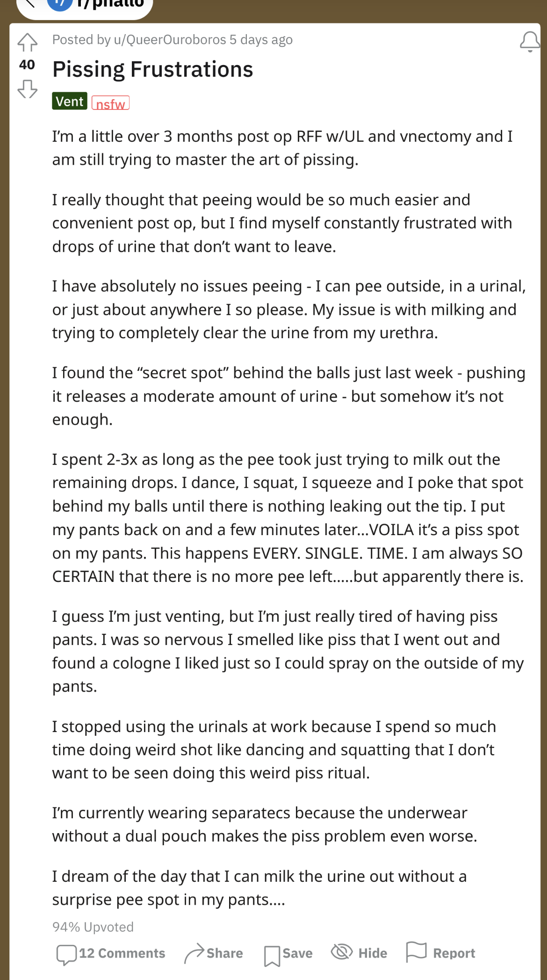Click the post title Pissing Frustrations
Screen dimensions: 547x980
coord(152,69)
